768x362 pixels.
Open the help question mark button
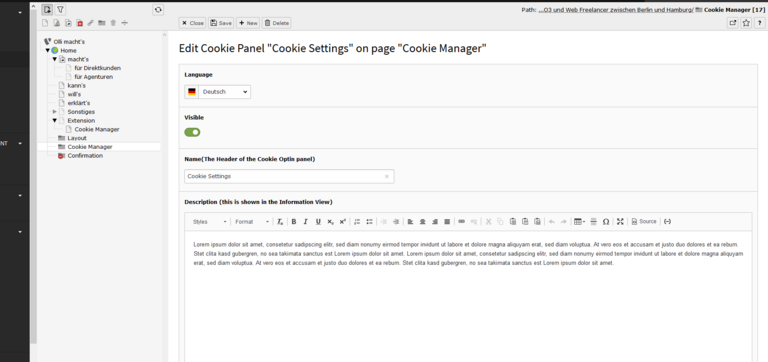pos(759,23)
